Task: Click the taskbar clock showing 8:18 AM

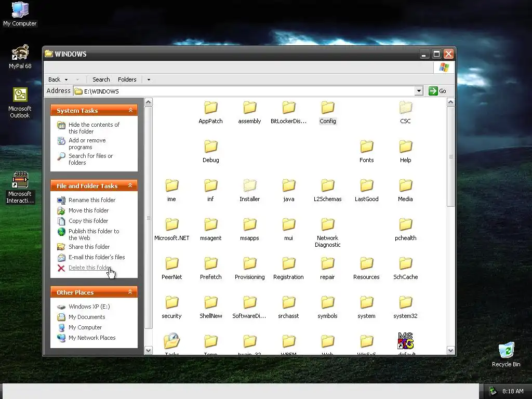Action: coord(513,391)
